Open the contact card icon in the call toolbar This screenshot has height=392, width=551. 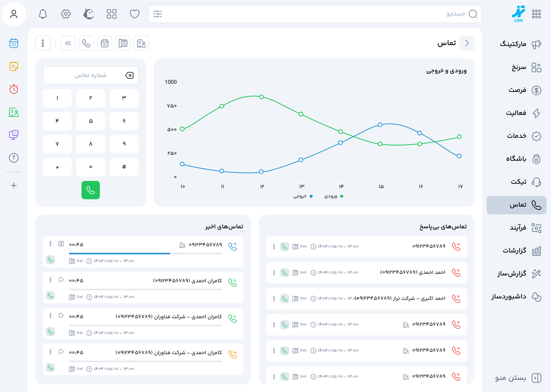141,43
